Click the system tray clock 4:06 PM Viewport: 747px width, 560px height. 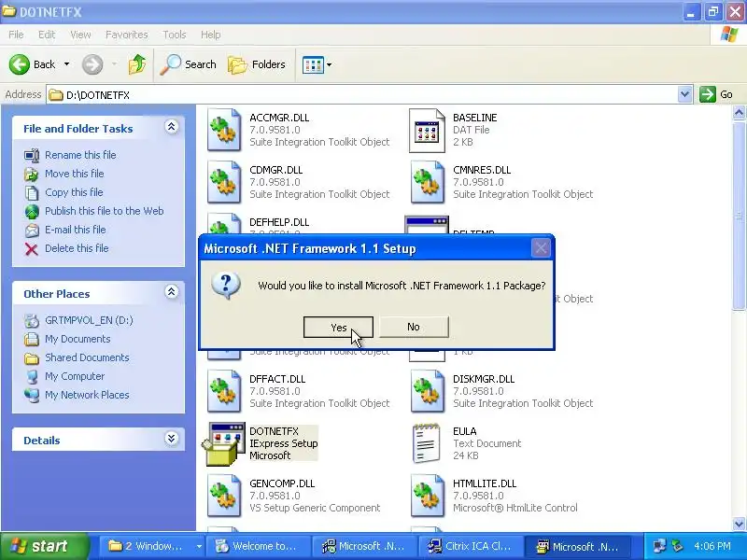point(712,546)
